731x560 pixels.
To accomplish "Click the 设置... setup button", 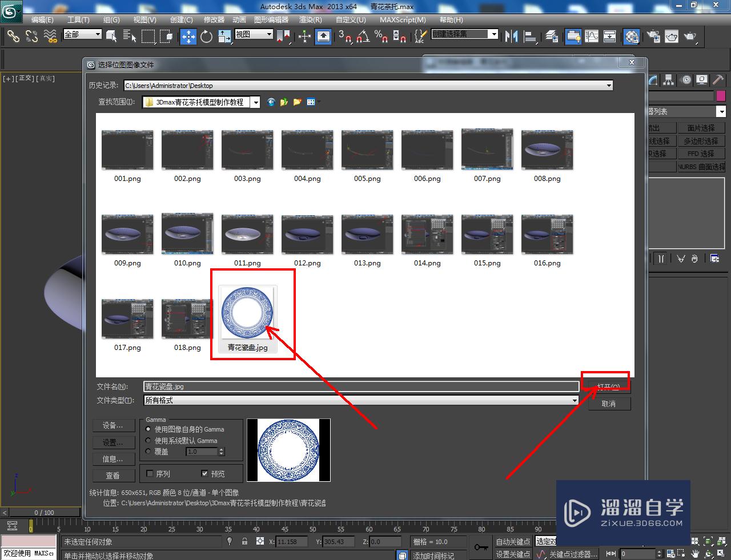I will pos(113,442).
